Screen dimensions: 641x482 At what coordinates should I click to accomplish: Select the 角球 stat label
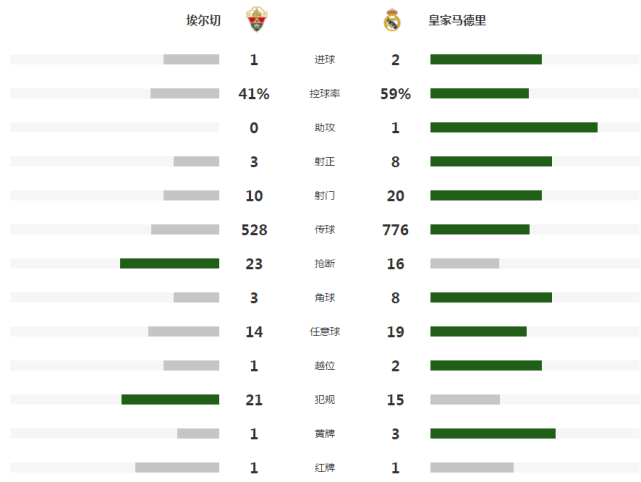[x=325, y=298]
